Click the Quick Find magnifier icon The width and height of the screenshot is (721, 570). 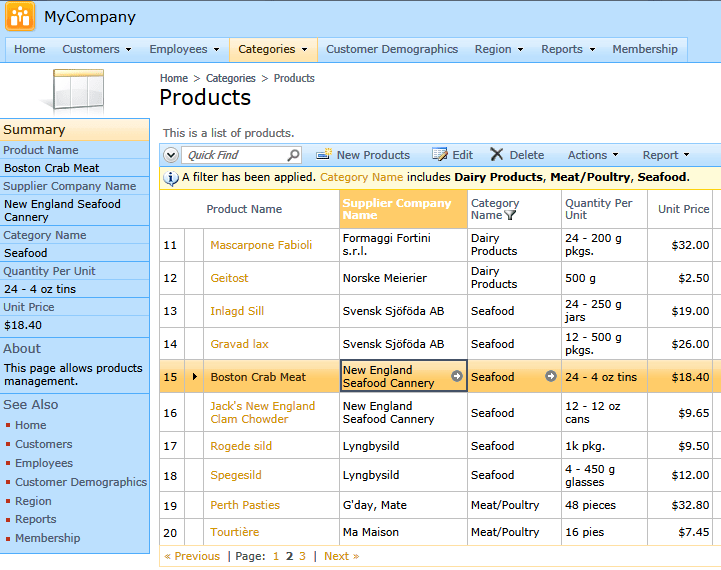(293, 155)
